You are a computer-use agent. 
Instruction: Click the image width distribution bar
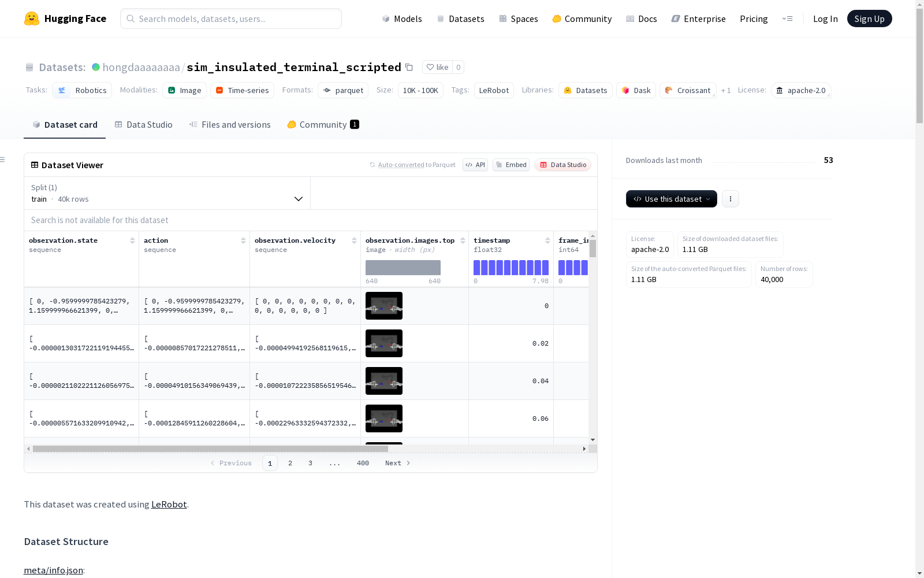coord(403,268)
